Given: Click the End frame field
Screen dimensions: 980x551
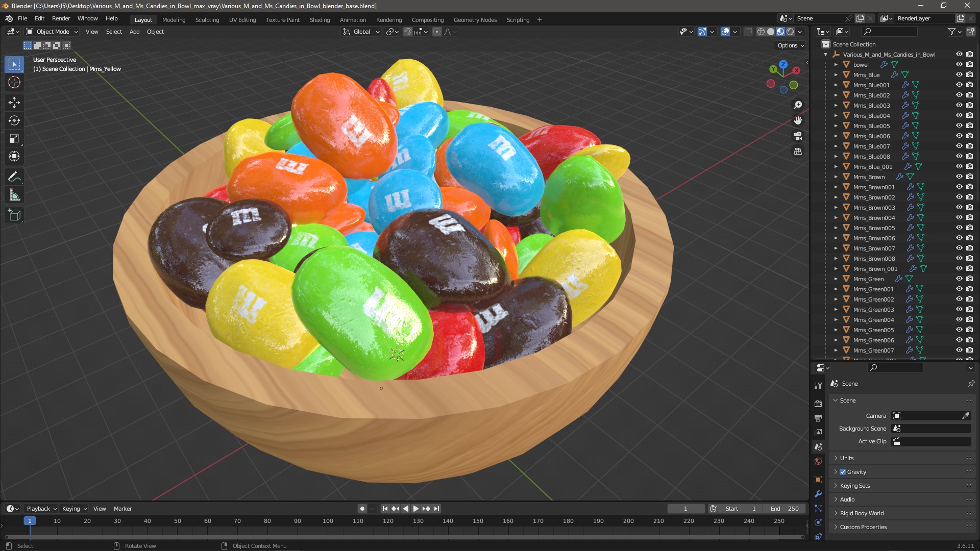Looking at the screenshot, I should coord(785,509).
